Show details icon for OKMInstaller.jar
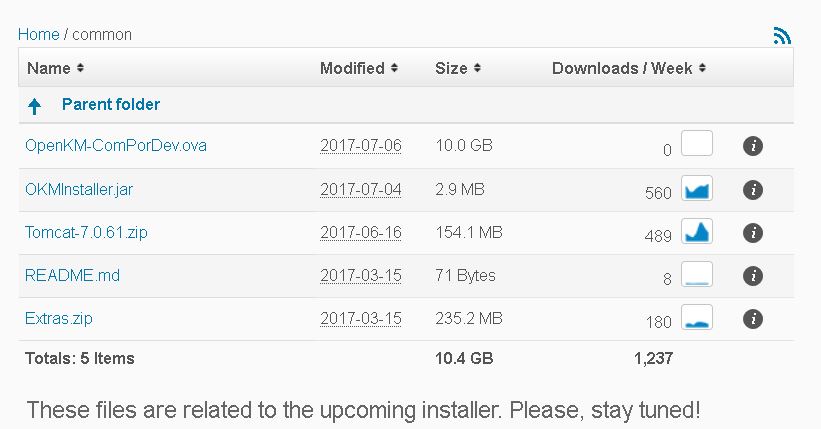 point(753,190)
